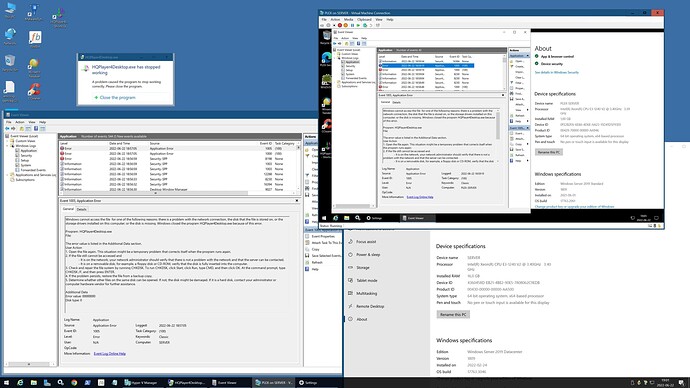Click Forward arrow in host Event Viewer toolbar

coord(13,128)
